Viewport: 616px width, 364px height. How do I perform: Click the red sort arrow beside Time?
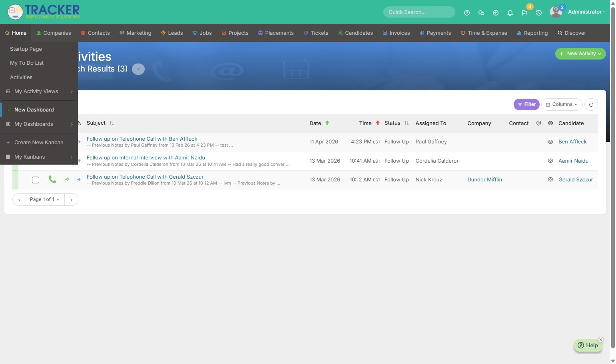pos(377,123)
